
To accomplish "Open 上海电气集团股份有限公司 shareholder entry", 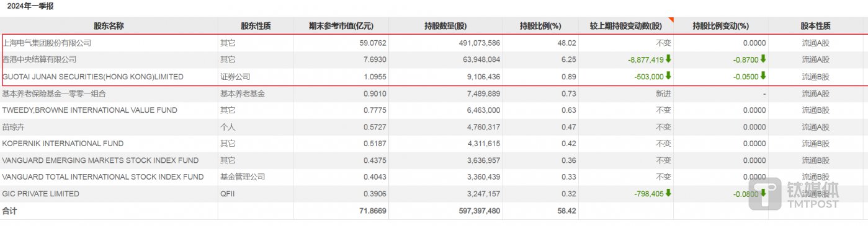I will 47,43.
